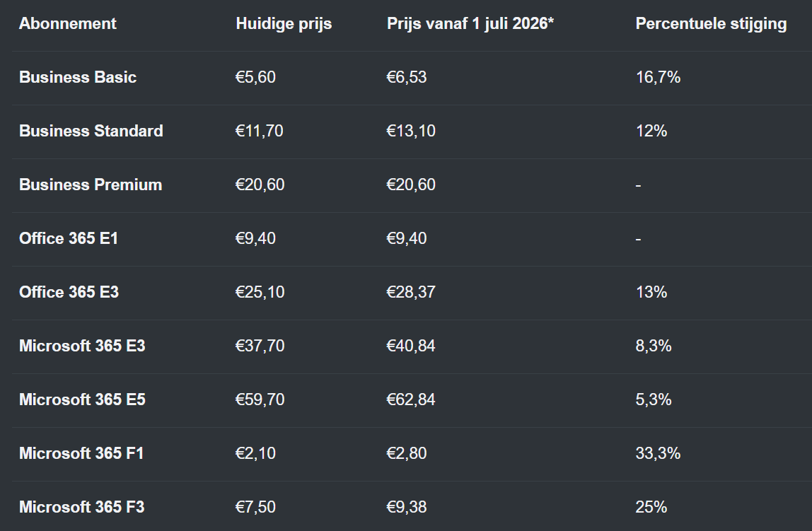Click the Business Standard plan name
This screenshot has height=531, width=812.
[91, 131]
